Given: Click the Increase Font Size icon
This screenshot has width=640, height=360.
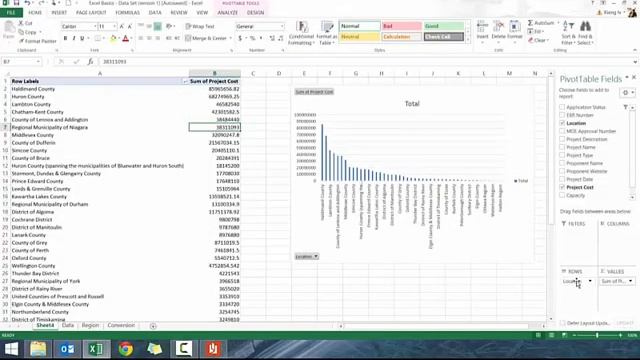Looking at the screenshot, I should click(122, 27).
